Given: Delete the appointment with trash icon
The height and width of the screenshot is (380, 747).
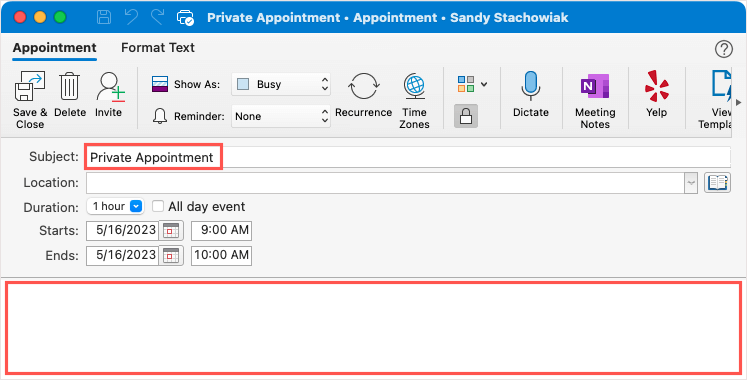Looking at the screenshot, I should coord(70,87).
